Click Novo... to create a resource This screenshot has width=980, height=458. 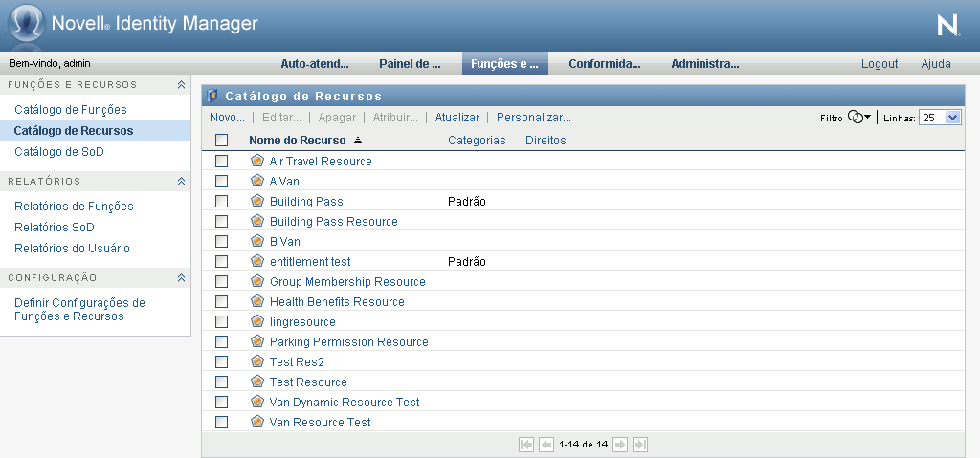[227, 118]
